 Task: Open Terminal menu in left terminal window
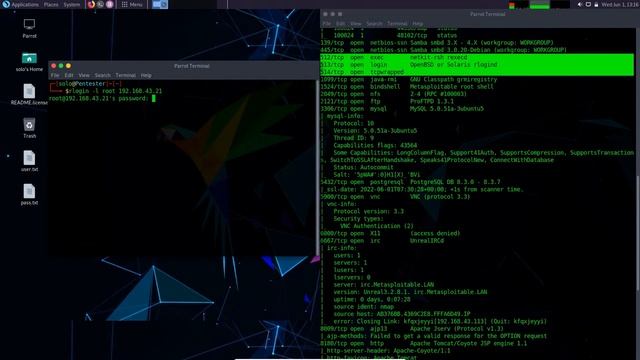pyautogui.click(x=125, y=75)
